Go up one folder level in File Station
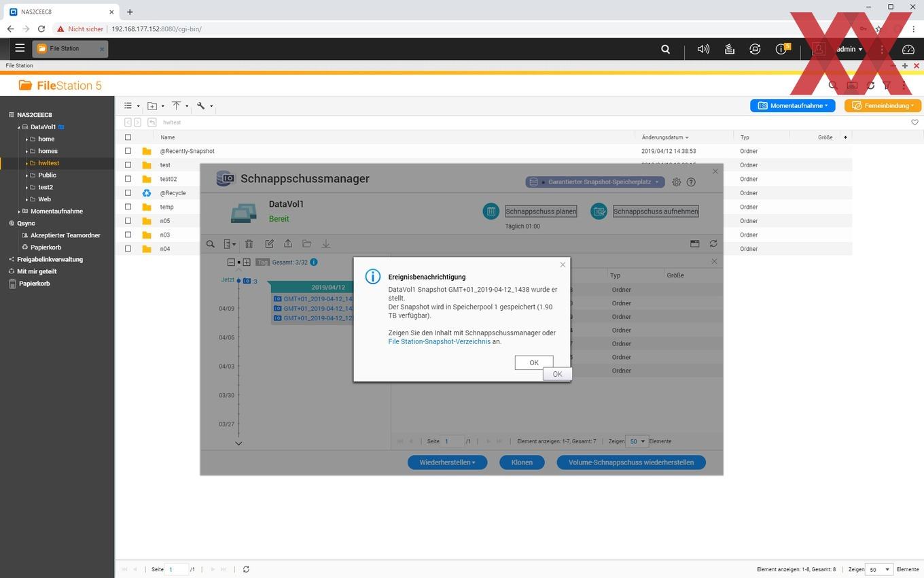Image resolution: width=924 pixels, height=578 pixels. (152, 122)
